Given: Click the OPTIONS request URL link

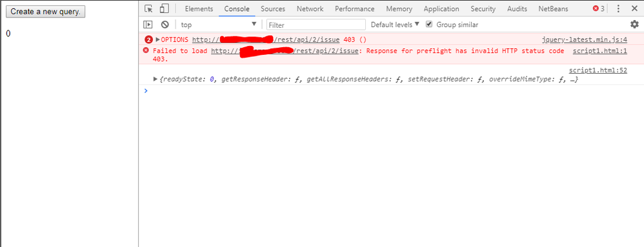Looking at the screenshot, I should pos(266,40).
